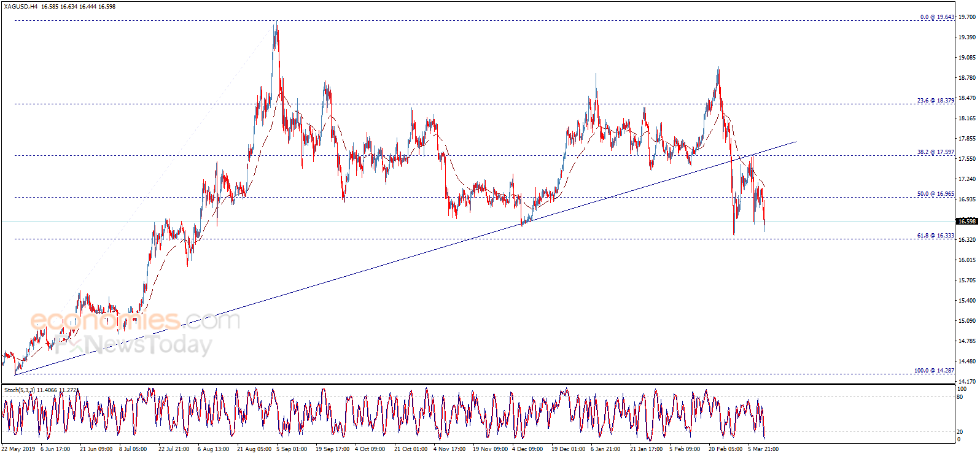The image size is (980, 456).
Task: Click the 15.090 price axis value
Action: 967,321
